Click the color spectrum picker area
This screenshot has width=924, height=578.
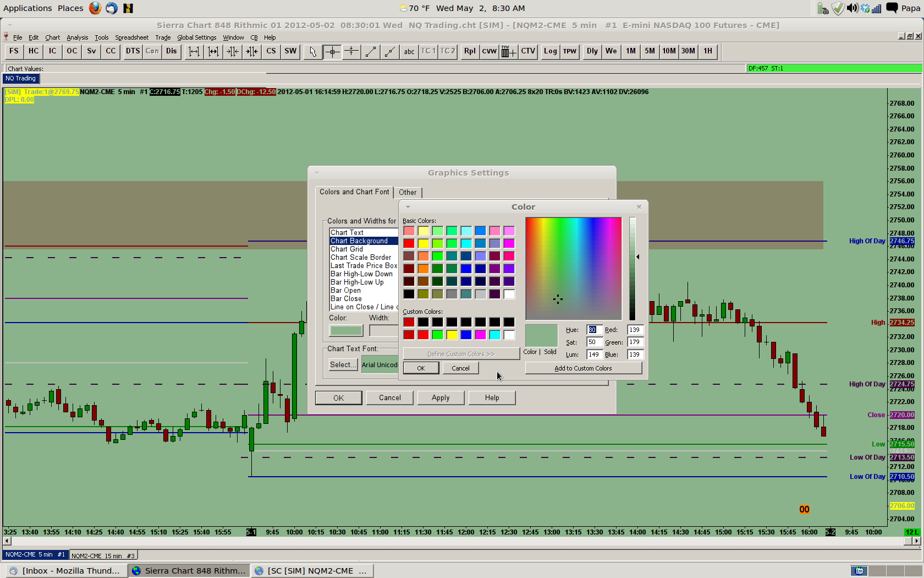click(574, 269)
